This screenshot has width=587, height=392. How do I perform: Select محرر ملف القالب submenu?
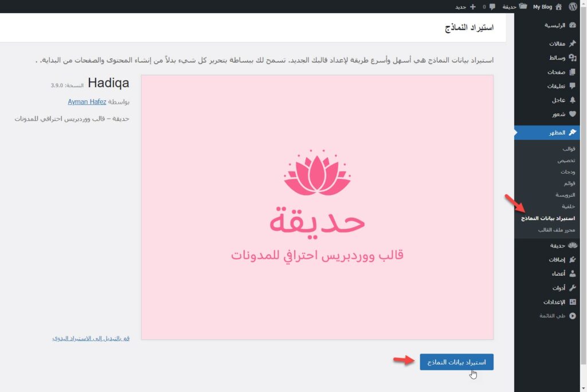(x=557, y=230)
